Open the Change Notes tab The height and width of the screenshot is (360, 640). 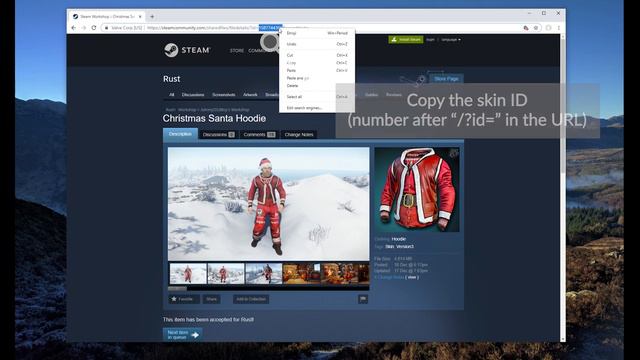tap(299, 135)
